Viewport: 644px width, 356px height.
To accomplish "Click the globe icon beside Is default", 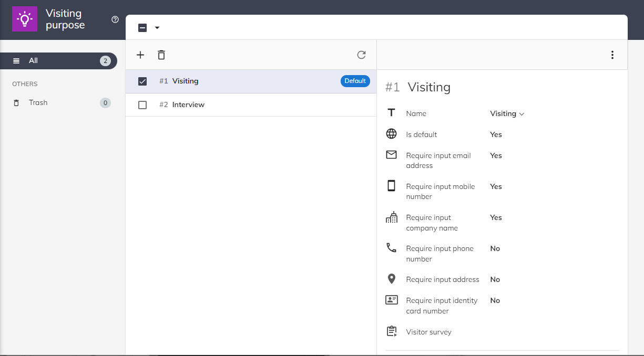I will [x=391, y=134].
